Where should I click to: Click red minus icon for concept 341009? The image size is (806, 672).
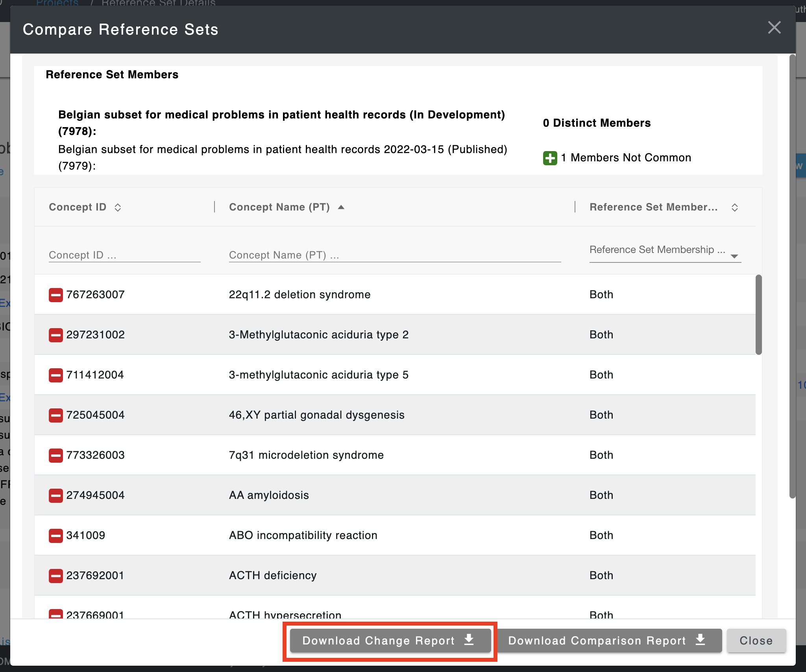tap(55, 535)
